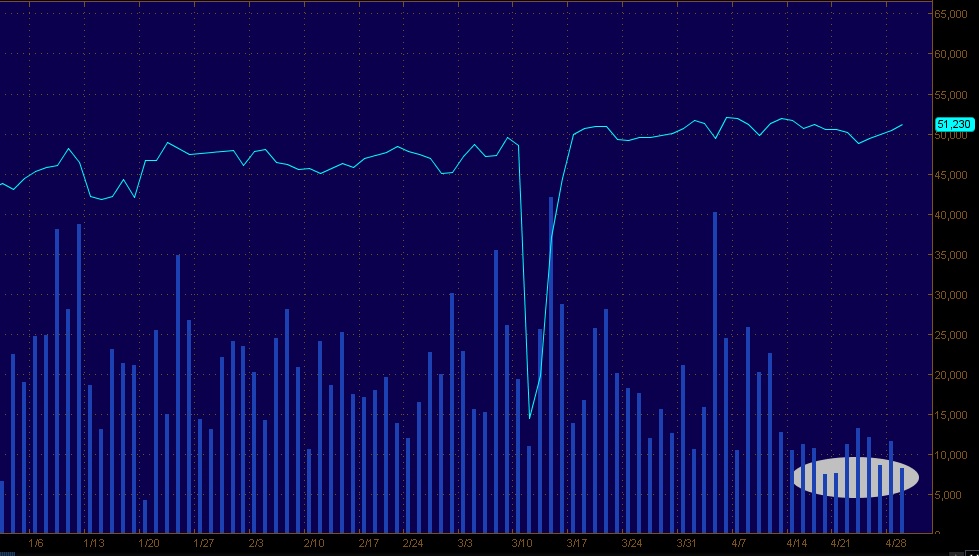This screenshot has height=556, width=979.
Task: Select the 1/6 date label on time axis
Action: [37, 544]
